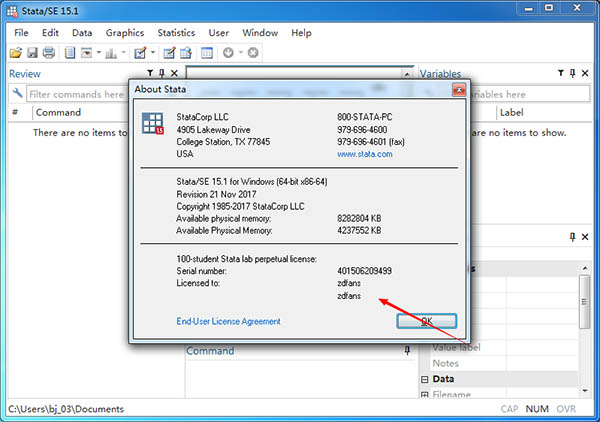
Task: Open the Viewer toolbar dropdown arrow
Action: click(x=98, y=52)
